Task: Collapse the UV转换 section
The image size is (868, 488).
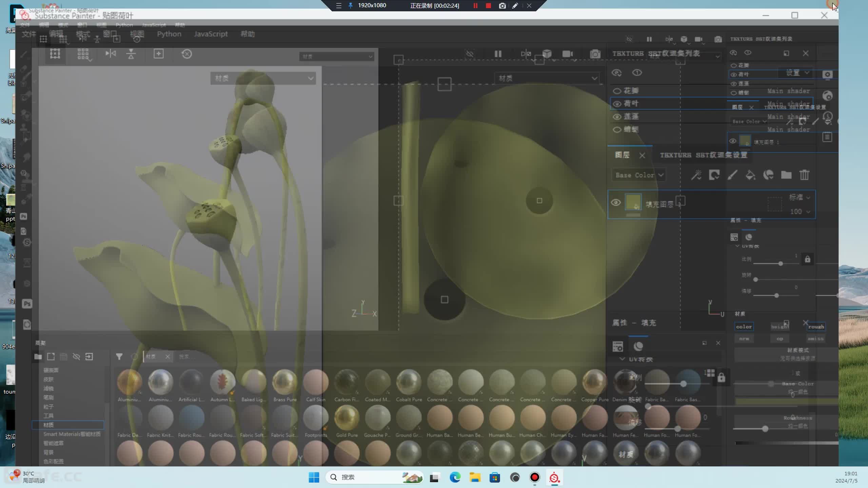Action: click(622, 359)
